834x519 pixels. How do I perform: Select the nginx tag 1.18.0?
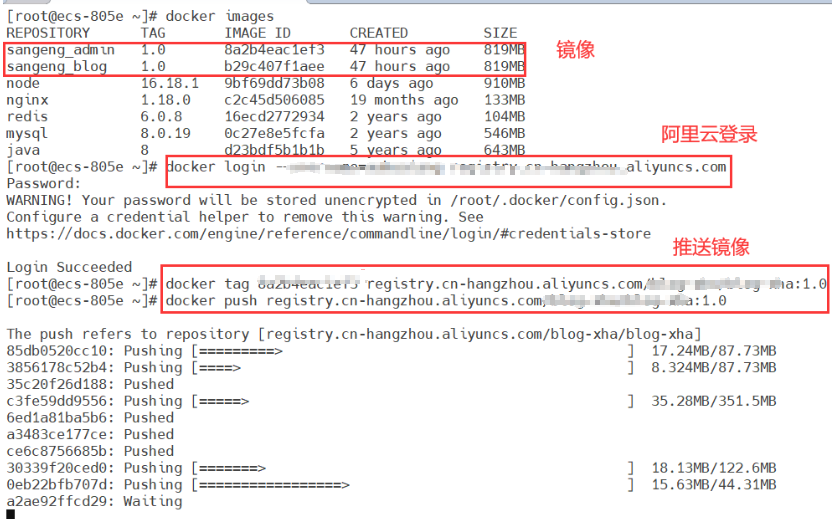pos(165,100)
